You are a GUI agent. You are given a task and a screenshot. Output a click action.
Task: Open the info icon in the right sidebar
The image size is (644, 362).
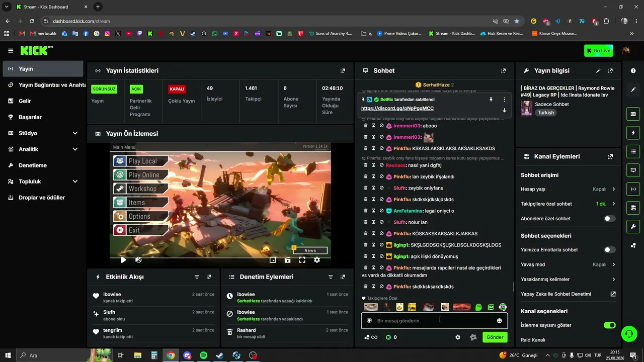633,71
